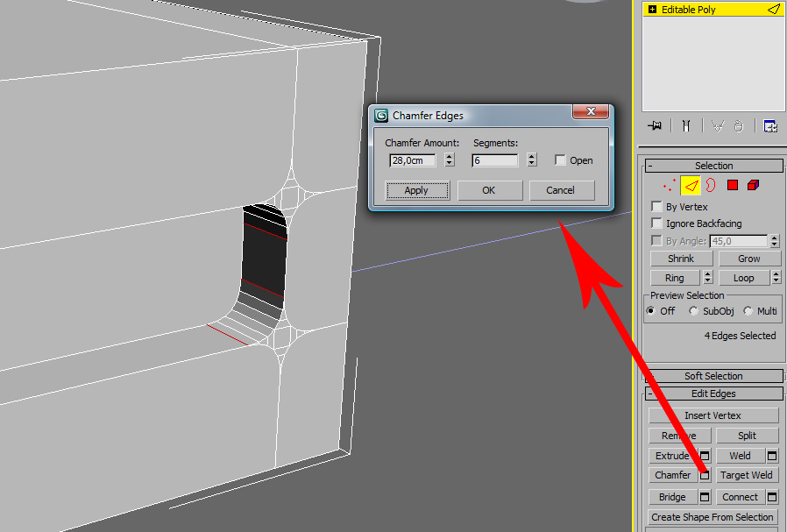Click the Weld button
Image resolution: width=787 pixels, height=532 pixels.
[x=741, y=456]
